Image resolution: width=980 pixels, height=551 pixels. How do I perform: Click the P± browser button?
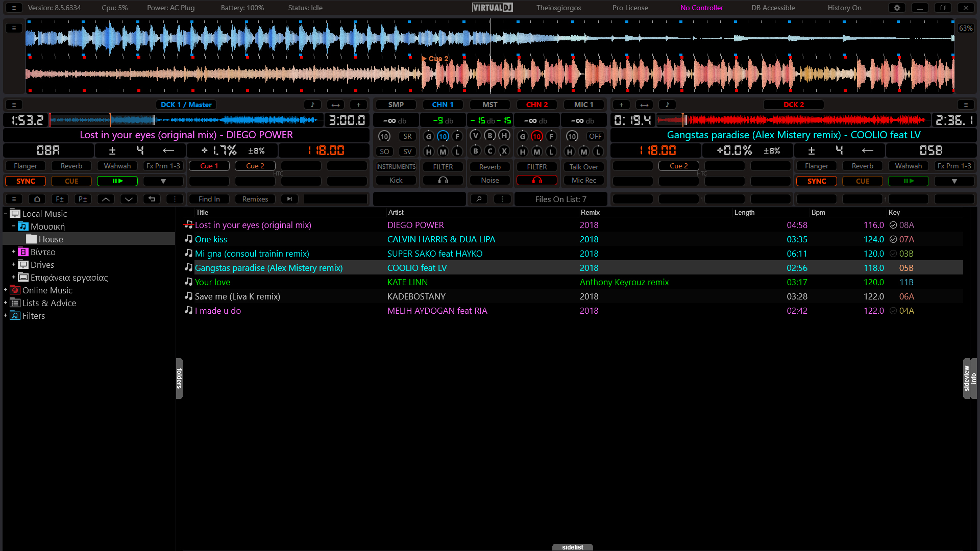[83, 199]
